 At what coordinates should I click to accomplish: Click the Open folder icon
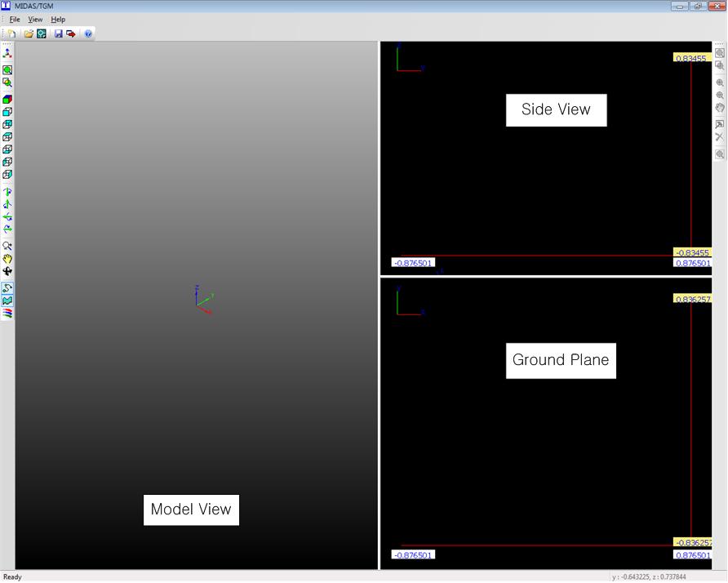tap(29, 33)
